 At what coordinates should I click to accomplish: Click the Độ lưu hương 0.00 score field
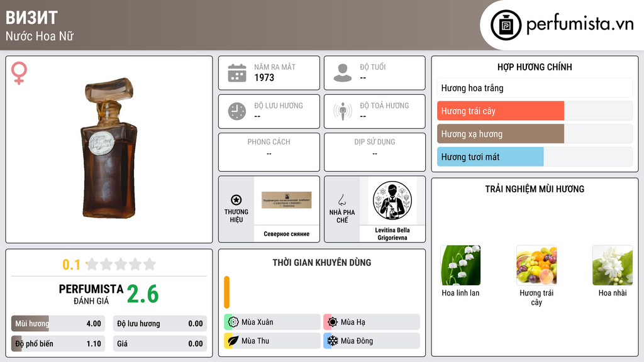coord(160,324)
